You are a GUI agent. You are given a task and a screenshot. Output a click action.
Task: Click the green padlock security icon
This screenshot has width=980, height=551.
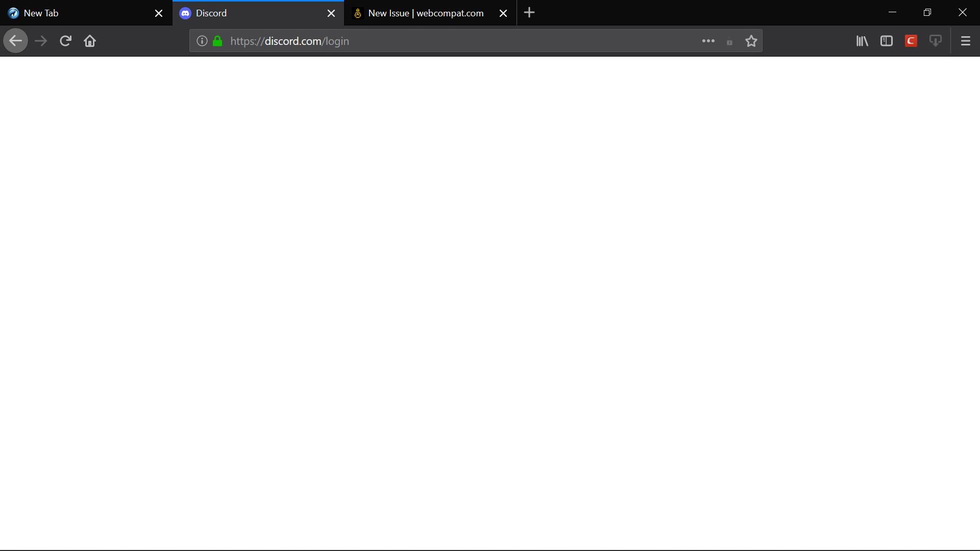(216, 41)
